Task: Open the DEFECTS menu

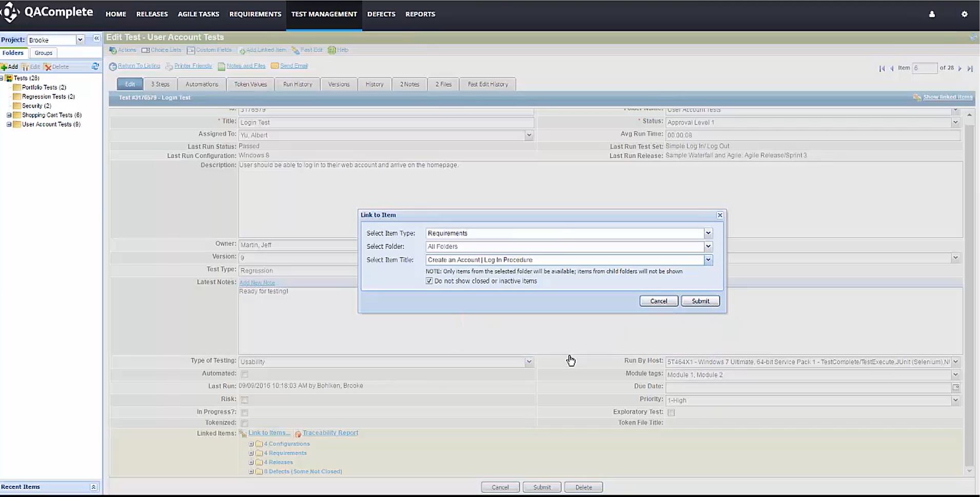Action: tap(381, 14)
